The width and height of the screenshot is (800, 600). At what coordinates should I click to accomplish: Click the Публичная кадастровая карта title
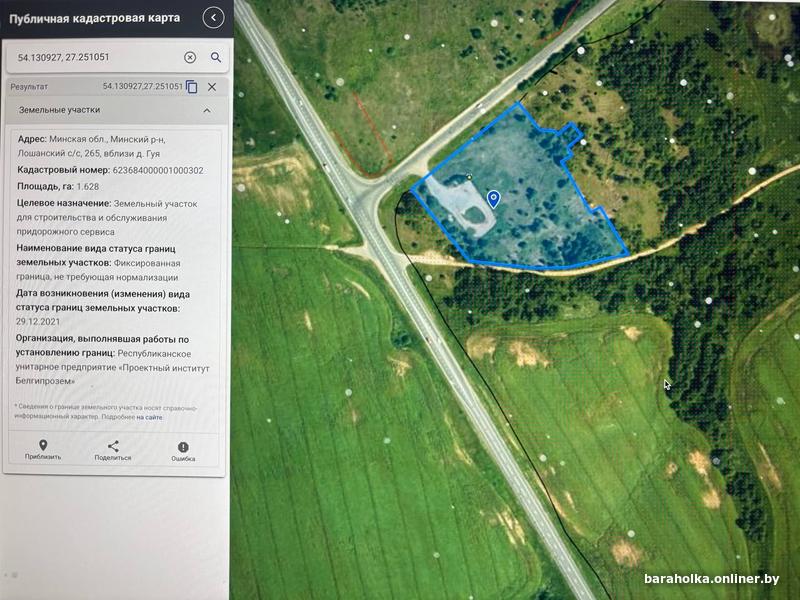coord(94,18)
